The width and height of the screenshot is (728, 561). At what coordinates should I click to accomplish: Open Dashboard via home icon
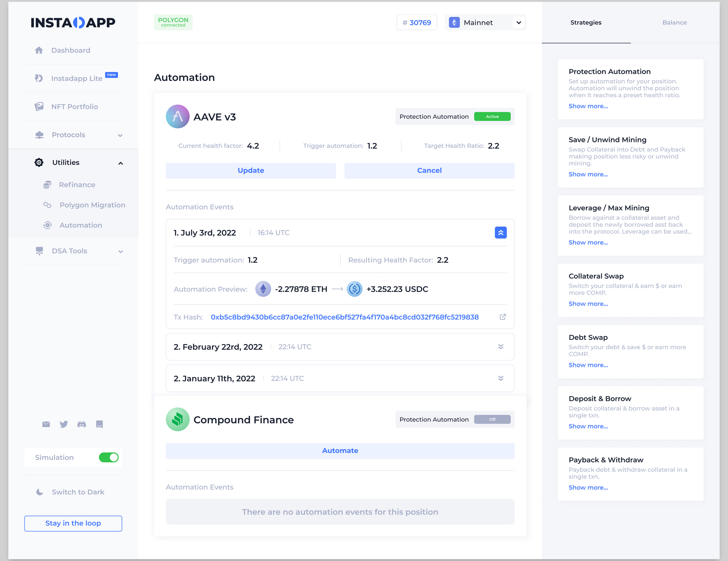[39, 50]
